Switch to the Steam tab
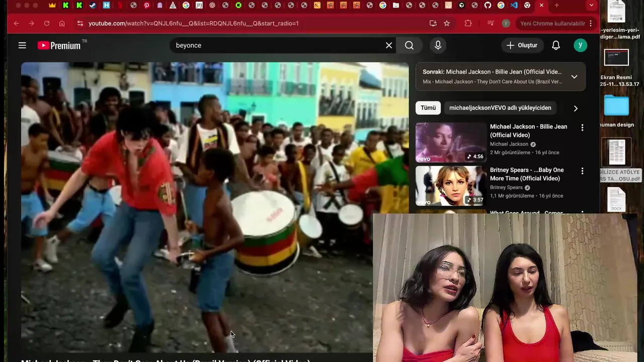The height and width of the screenshot is (362, 644). (93, 6)
